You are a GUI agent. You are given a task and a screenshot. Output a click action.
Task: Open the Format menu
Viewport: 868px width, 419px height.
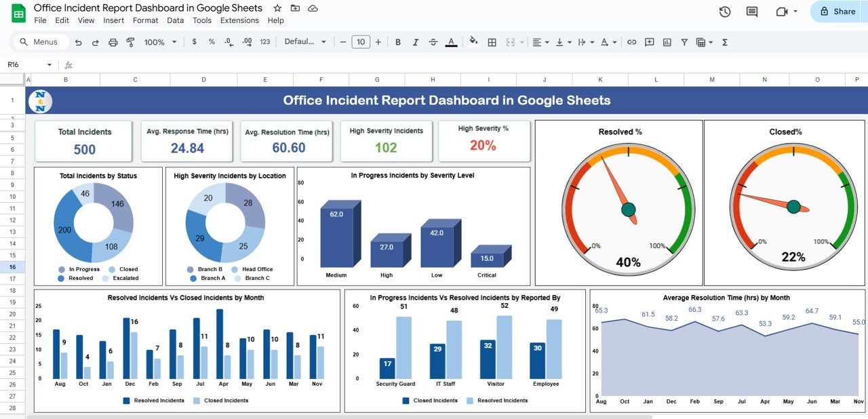145,20
